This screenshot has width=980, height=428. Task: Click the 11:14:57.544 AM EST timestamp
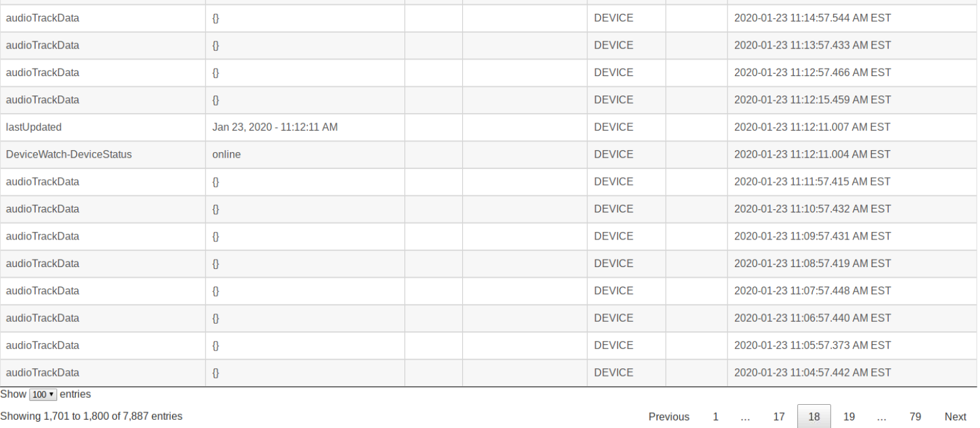pyautogui.click(x=812, y=18)
